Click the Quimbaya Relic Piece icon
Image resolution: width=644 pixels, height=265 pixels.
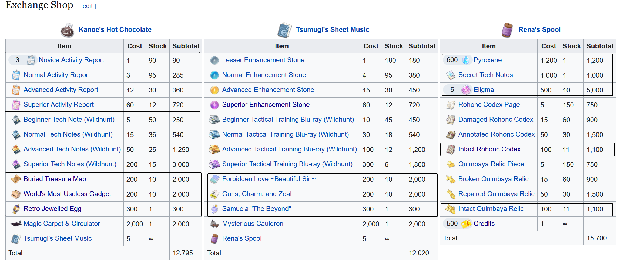click(451, 164)
